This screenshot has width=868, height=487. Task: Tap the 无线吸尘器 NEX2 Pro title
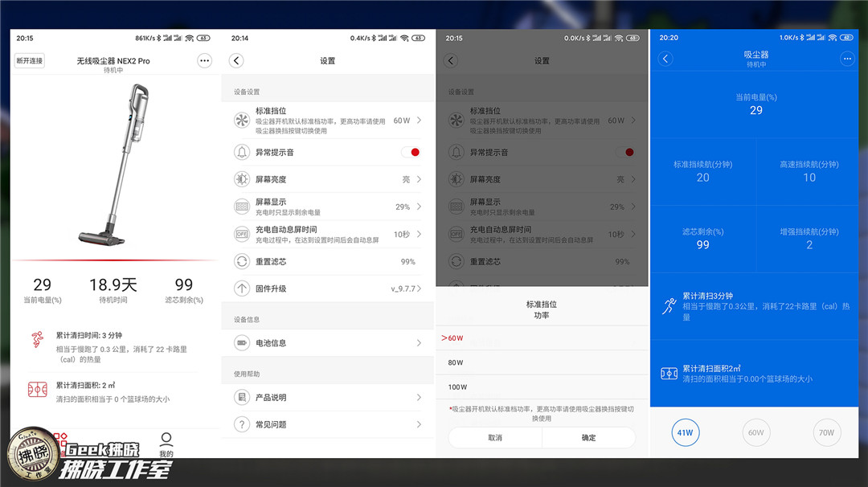tap(113, 61)
